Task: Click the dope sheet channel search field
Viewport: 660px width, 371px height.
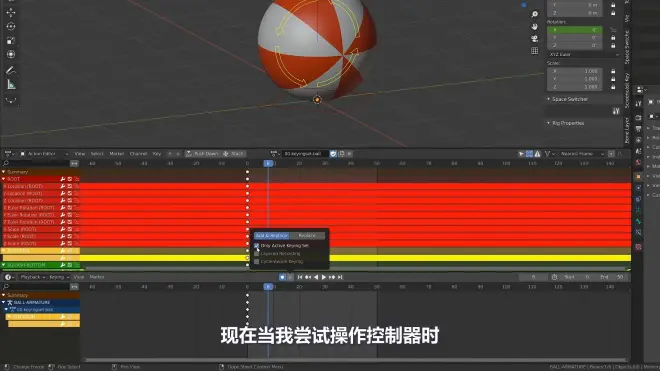Action: [36, 163]
